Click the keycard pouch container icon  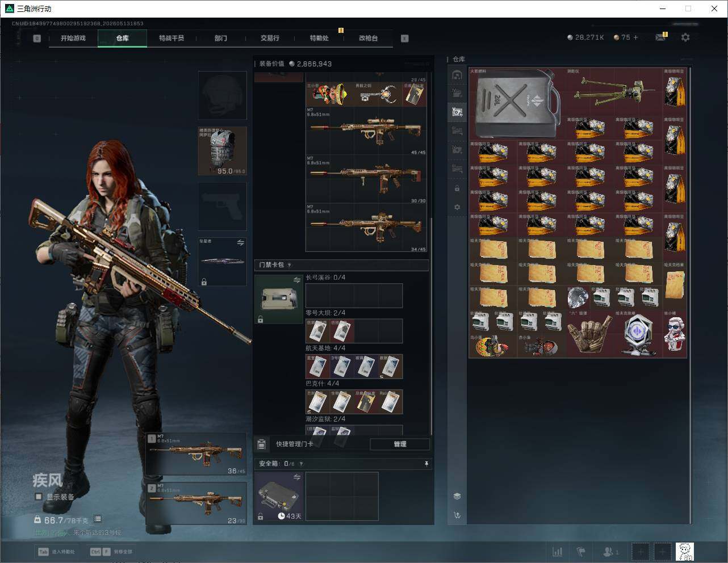279,299
